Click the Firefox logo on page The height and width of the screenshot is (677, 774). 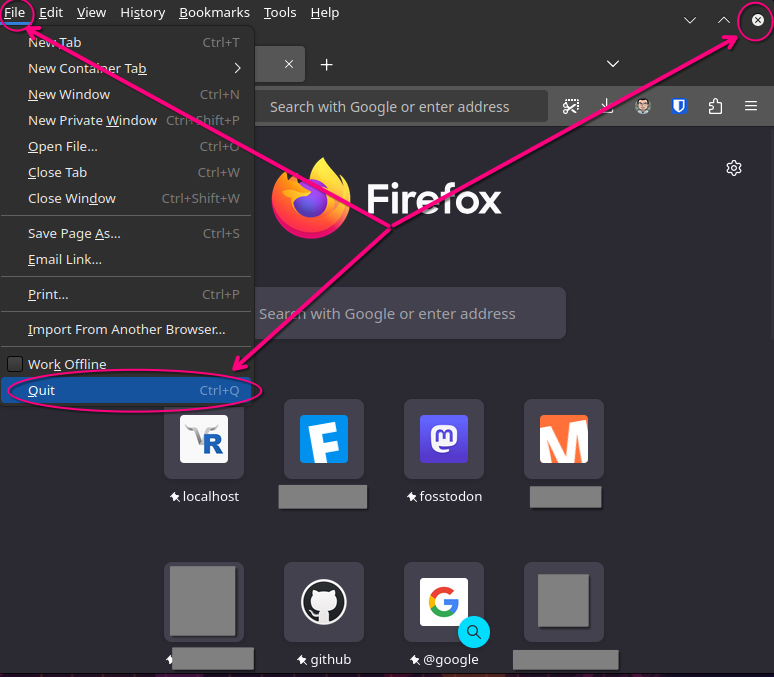(x=311, y=198)
